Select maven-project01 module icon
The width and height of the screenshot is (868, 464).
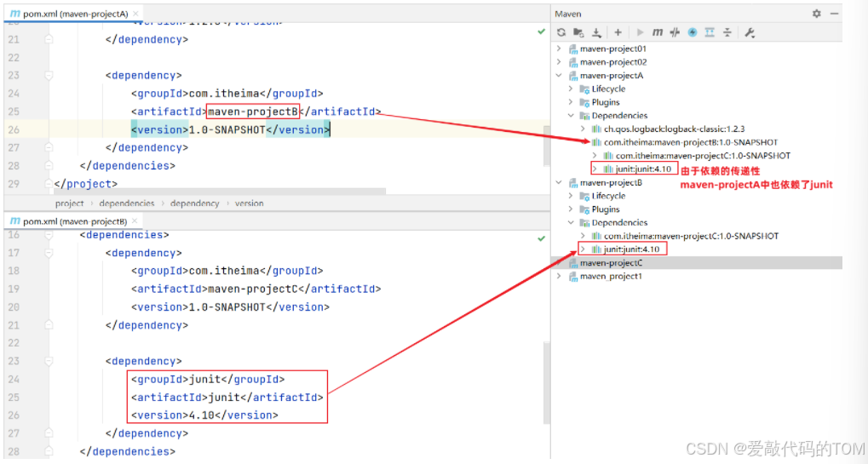(573, 49)
